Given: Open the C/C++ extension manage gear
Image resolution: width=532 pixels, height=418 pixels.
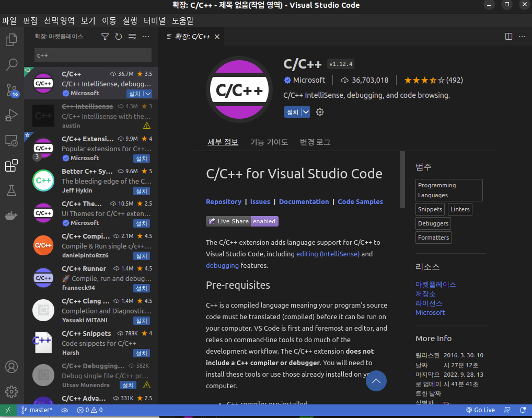Looking at the screenshot, I should click(x=320, y=112).
